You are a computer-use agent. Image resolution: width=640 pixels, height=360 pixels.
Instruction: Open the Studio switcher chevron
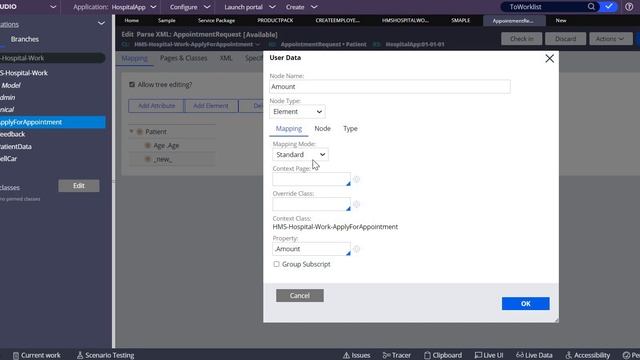click(53, 7)
